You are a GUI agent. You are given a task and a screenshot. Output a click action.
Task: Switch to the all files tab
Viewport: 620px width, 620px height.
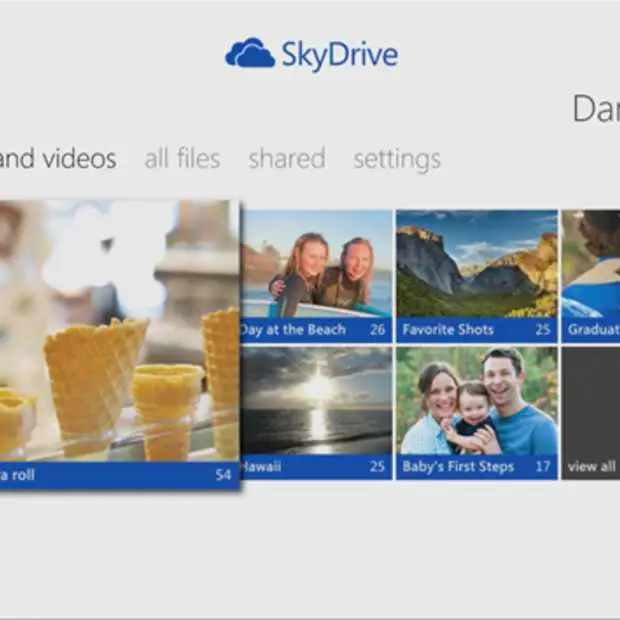182,158
